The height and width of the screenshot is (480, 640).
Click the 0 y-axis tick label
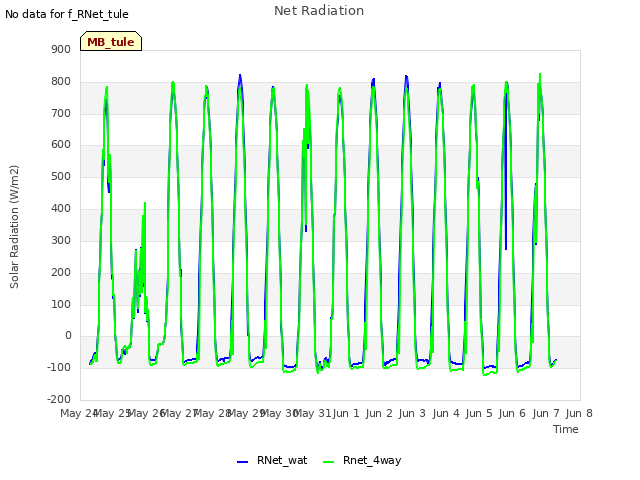(x=68, y=336)
